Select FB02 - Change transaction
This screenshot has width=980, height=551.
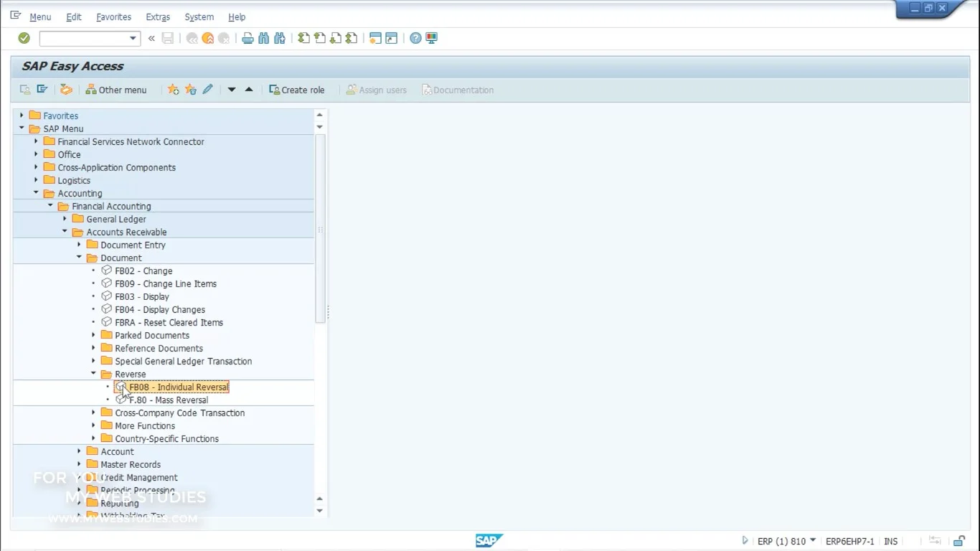143,270
